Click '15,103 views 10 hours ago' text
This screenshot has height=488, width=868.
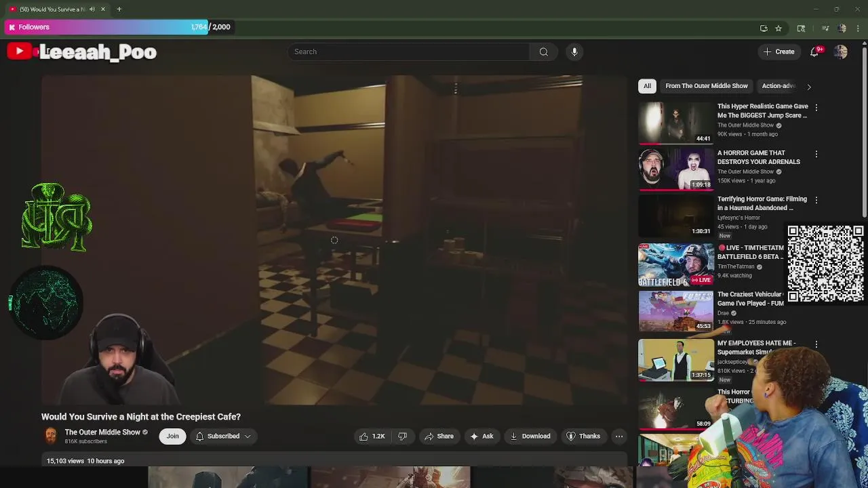coord(85,461)
